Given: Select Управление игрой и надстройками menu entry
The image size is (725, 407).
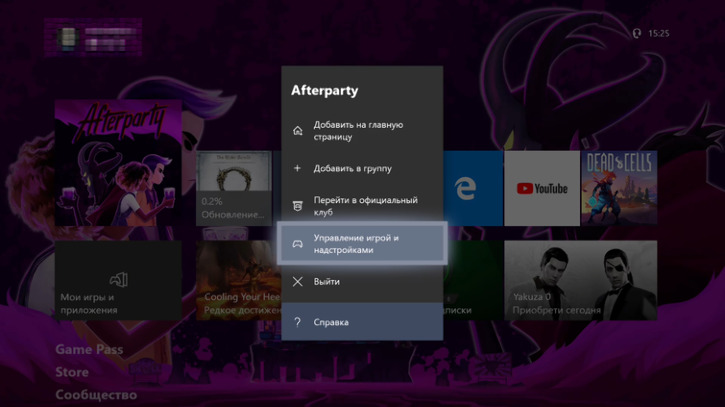Looking at the screenshot, I should 362,244.
